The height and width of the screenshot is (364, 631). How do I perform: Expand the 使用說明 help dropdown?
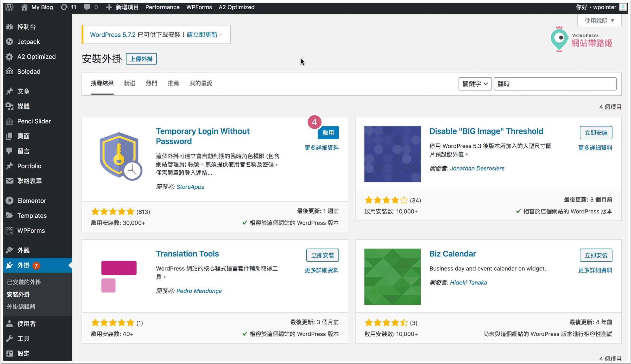pos(599,21)
